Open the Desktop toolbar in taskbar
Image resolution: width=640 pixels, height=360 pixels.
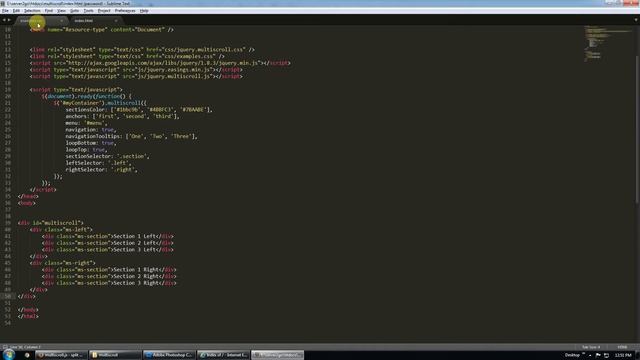572,355
